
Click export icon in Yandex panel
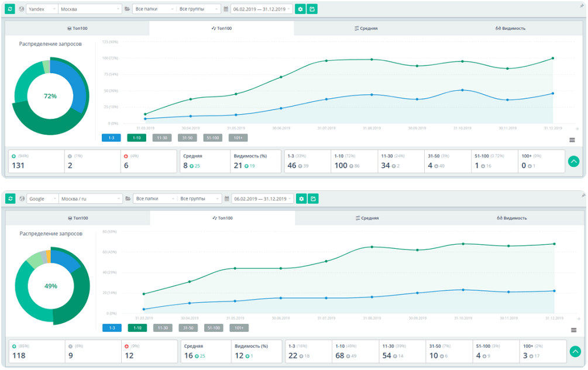pyautogui.click(x=312, y=9)
